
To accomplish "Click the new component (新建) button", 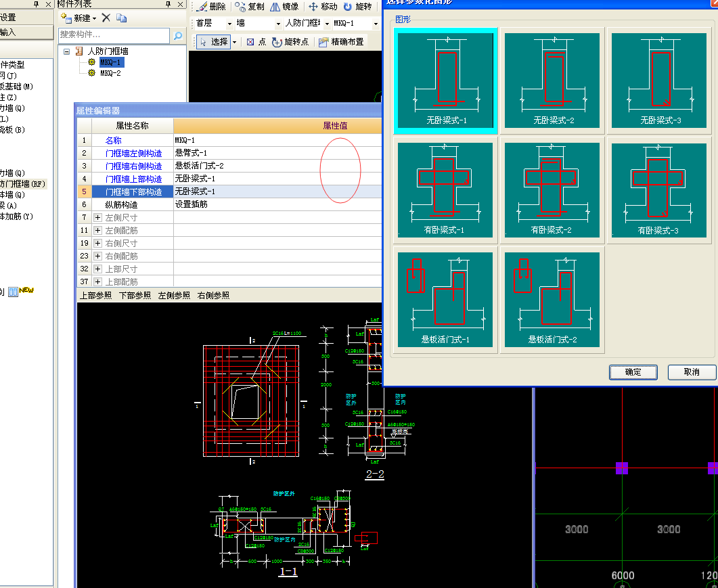I will click(x=78, y=18).
